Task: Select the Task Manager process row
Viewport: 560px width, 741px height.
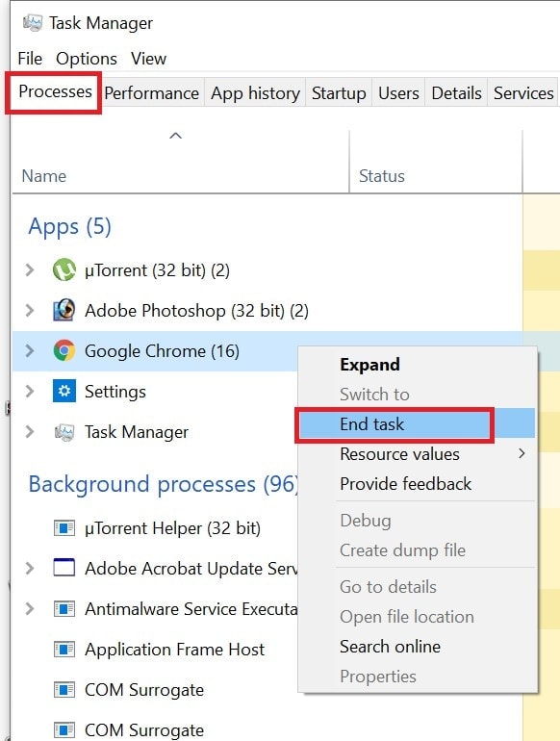Action: tap(155, 431)
